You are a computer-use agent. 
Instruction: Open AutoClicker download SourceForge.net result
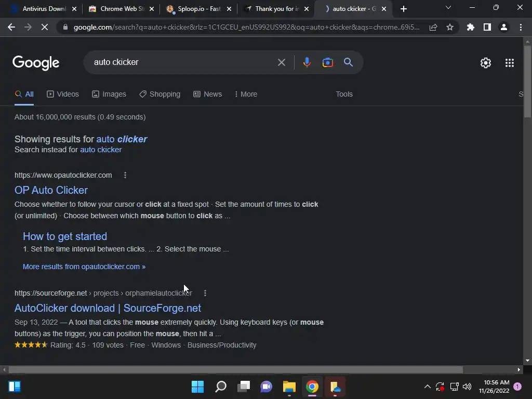click(x=108, y=308)
